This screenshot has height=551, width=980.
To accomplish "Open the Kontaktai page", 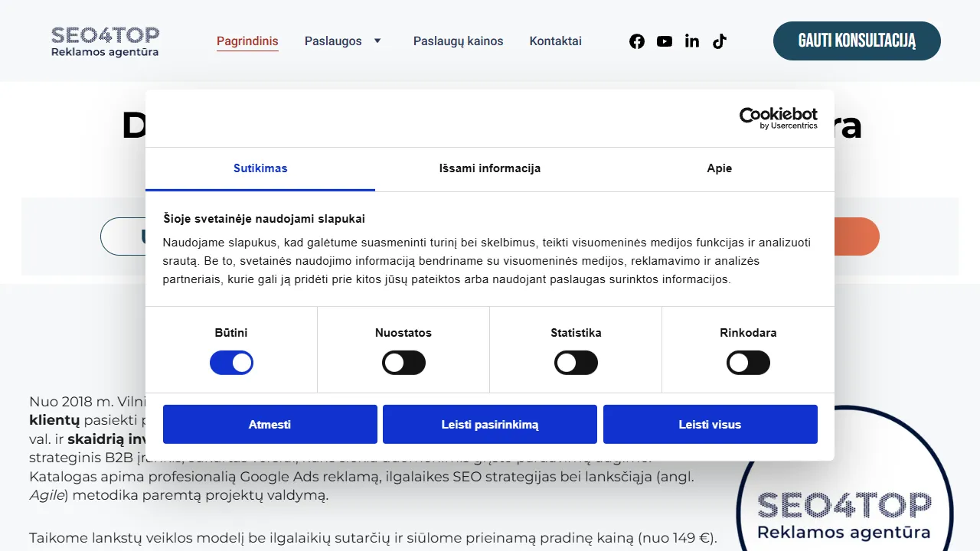I will click(x=555, y=41).
